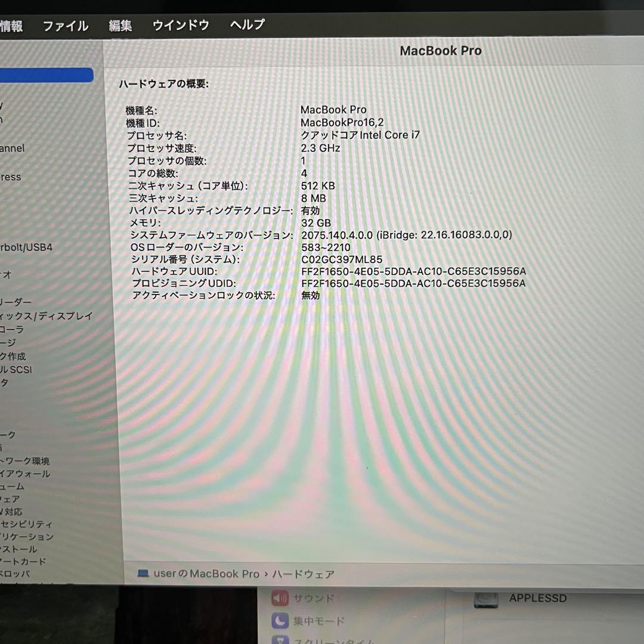
Task: Open the ヘルプ menu
Action: [x=247, y=24]
